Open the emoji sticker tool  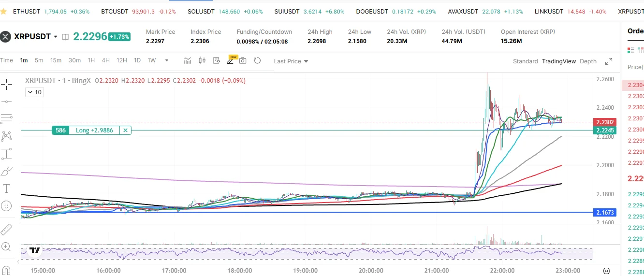[6, 205]
